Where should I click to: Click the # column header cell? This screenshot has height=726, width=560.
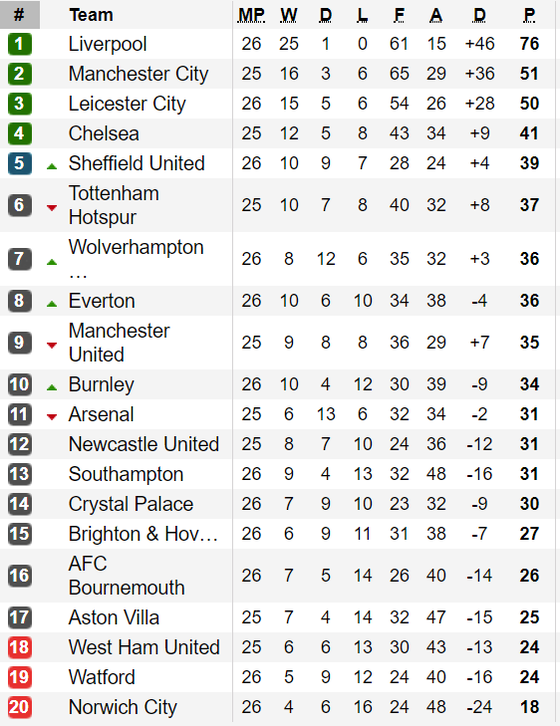(x=19, y=15)
